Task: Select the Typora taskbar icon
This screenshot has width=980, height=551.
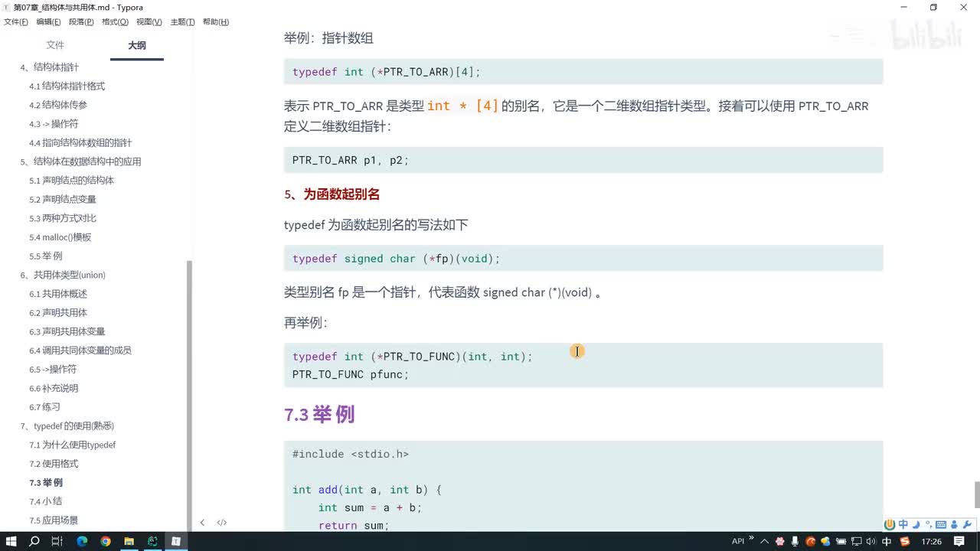Action: (175, 541)
